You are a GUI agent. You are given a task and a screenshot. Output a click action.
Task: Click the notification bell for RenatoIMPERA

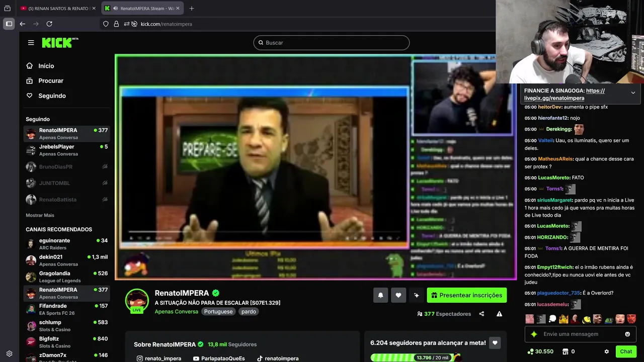380,295
